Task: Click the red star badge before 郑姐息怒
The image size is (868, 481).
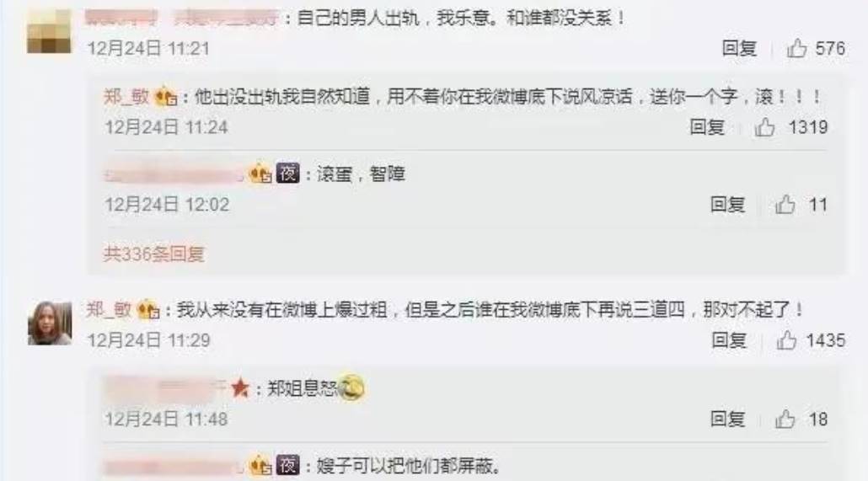Action: click(239, 388)
